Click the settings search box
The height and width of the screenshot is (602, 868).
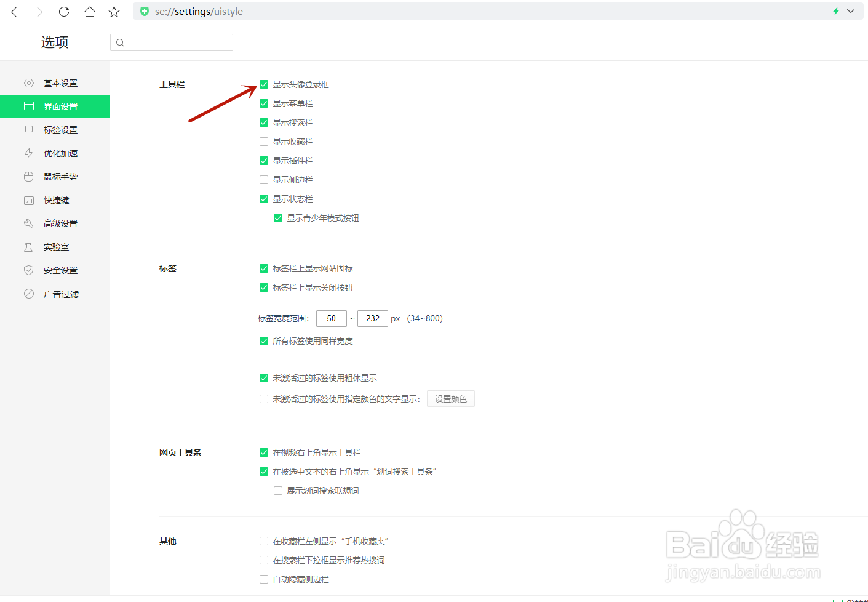coord(171,42)
